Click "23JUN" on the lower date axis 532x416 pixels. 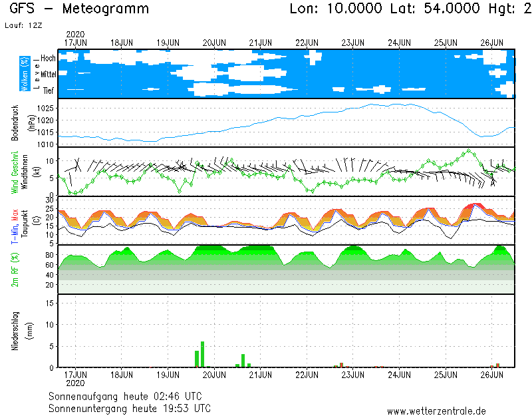coord(353,375)
